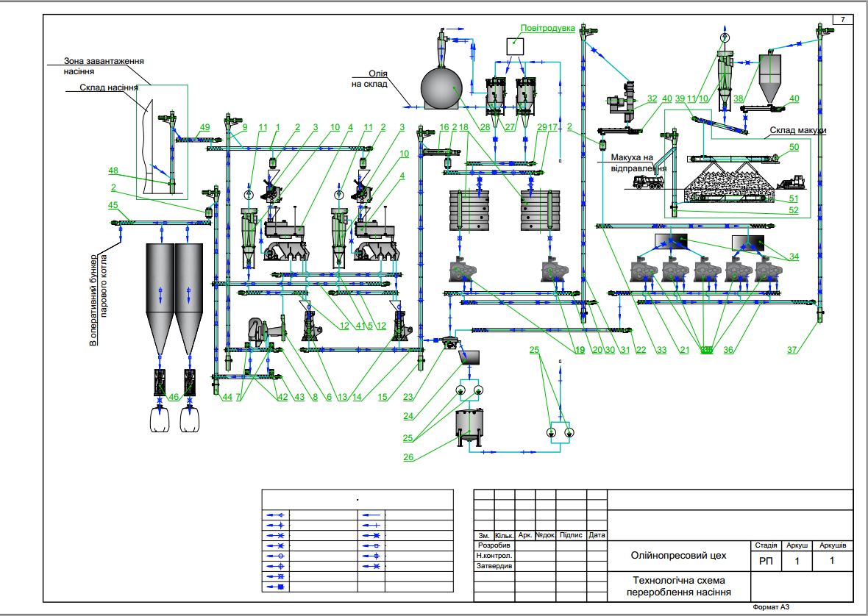Click position number 50 by the cake storage

click(794, 146)
